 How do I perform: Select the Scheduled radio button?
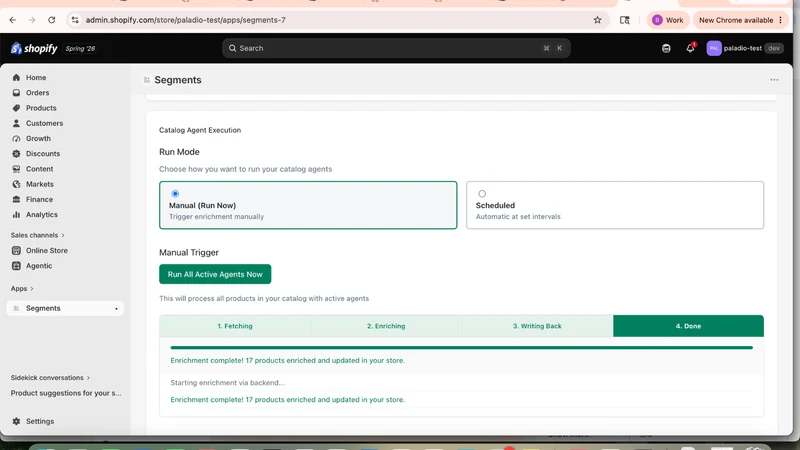click(x=482, y=194)
